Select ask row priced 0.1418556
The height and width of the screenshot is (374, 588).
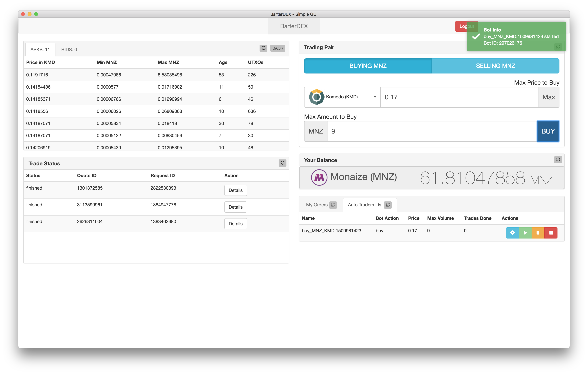tap(156, 111)
